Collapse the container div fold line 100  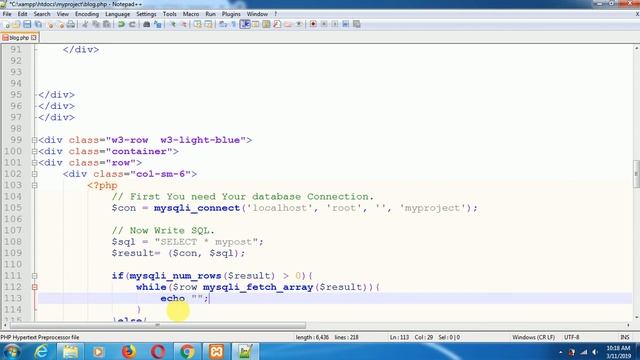pyautogui.click(x=35, y=151)
